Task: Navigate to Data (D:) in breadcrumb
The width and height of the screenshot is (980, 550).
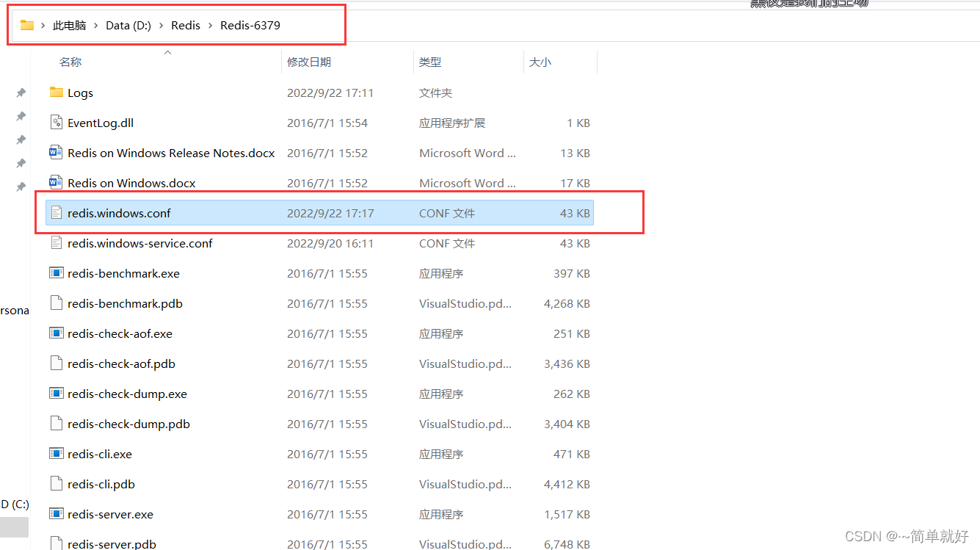Action: (x=128, y=25)
